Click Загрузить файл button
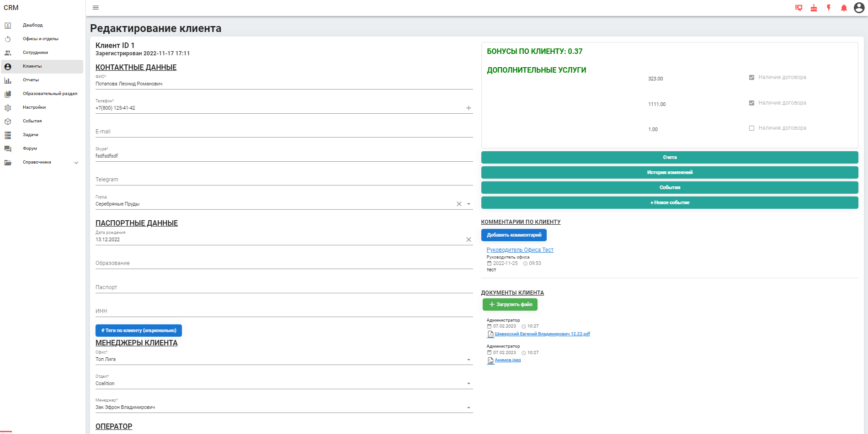This screenshot has width=868, height=434. click(x=510, y=304)
